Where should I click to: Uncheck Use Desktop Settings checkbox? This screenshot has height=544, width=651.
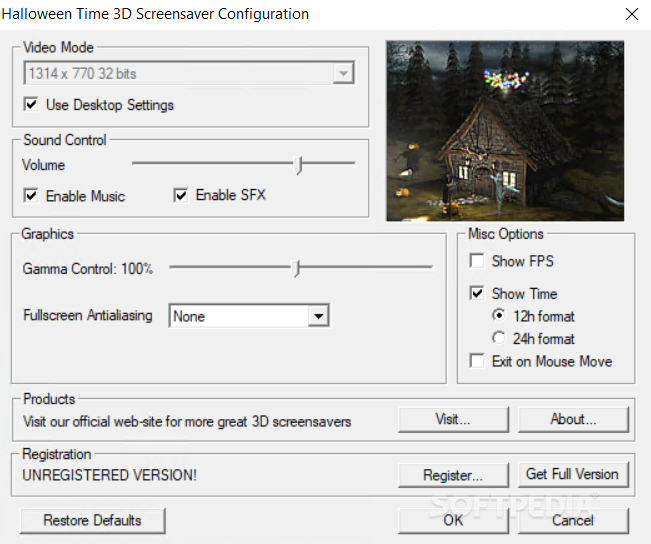(31, 104)
